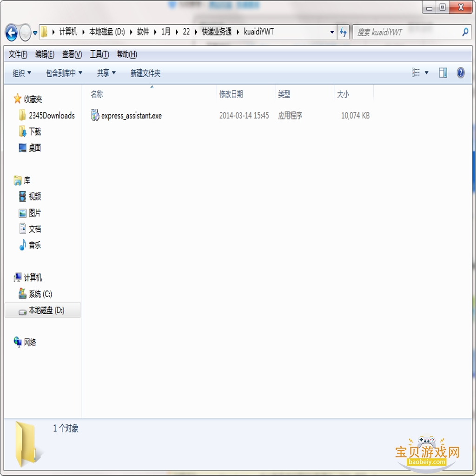Click the help question mark icon
Screen dimensions: 476x476
click(461, 73)
